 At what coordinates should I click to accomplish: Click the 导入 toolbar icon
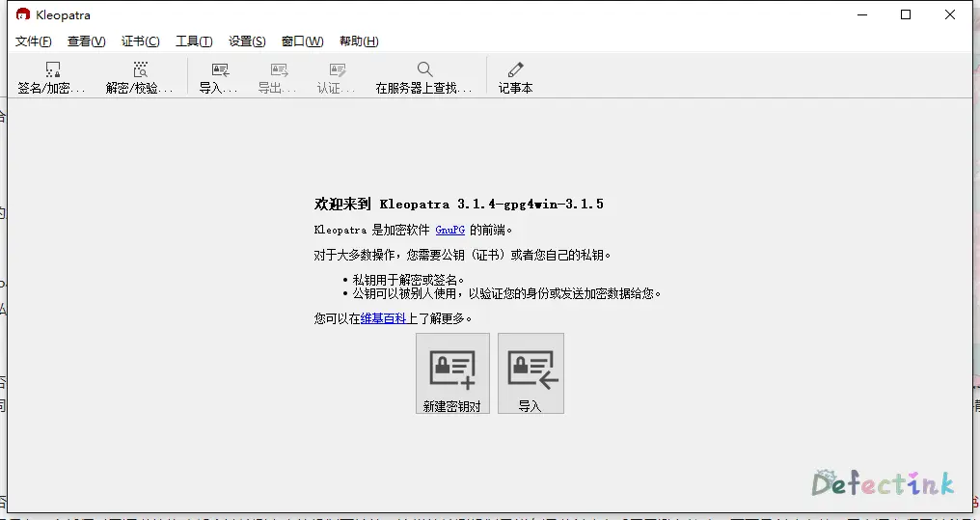tap(219, 77)
